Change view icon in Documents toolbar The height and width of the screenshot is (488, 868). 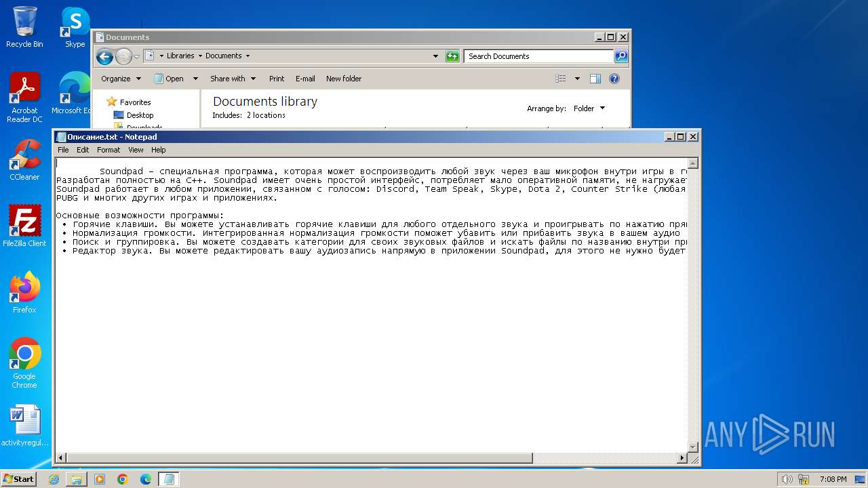[x=561, y=79]
